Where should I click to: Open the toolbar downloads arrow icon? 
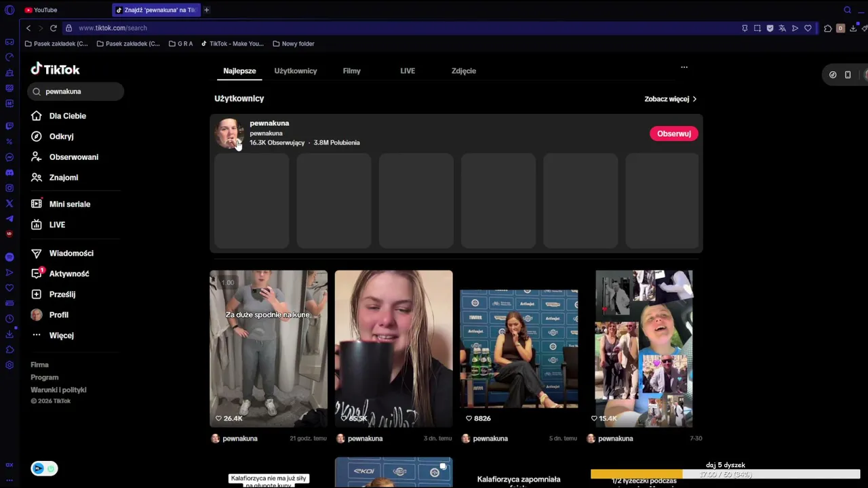tap(853, 28)
